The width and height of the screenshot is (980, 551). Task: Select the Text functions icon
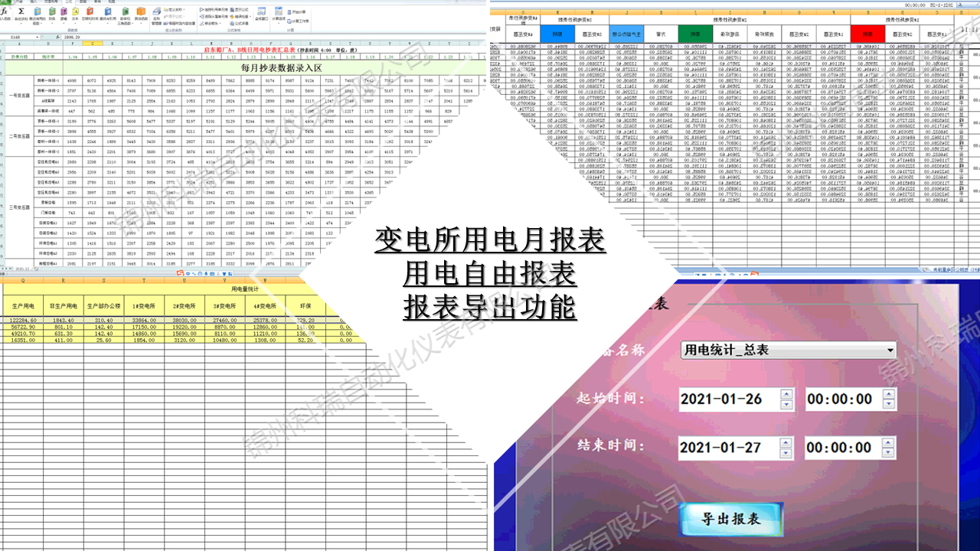[x=76, y=11]
